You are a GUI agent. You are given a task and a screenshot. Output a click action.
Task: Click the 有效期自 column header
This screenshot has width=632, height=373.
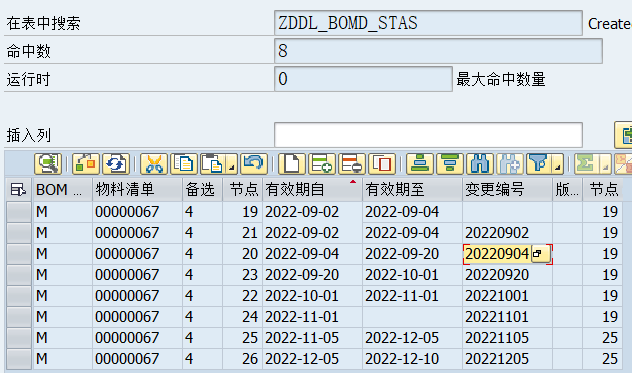pos(312,190)
